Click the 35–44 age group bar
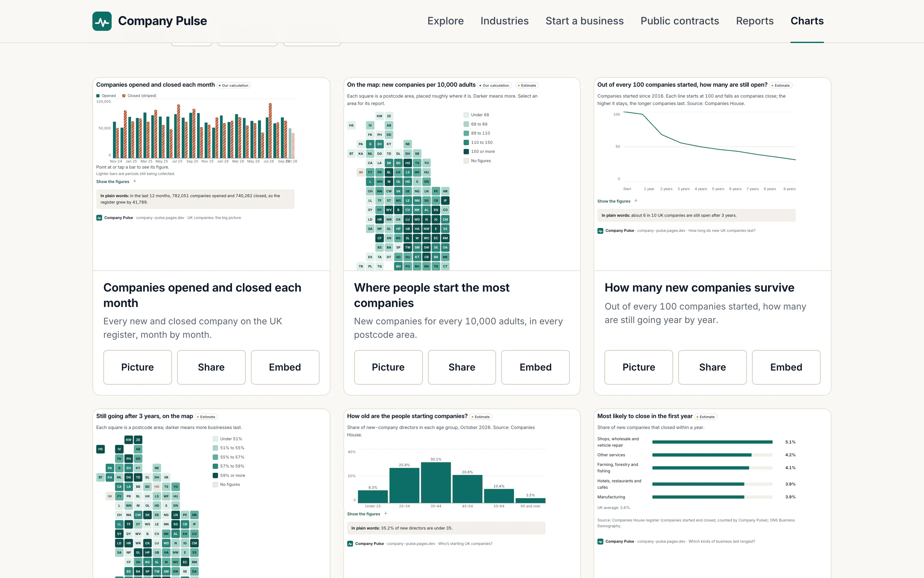Screen dimensions: 924x578 coord(436,482)
